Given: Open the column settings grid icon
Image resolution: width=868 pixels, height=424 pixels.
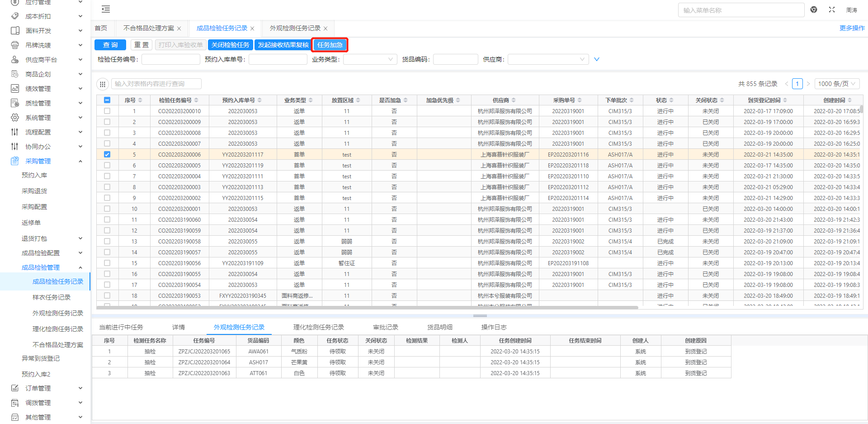Looking at the screenshot, I should 103,84.
